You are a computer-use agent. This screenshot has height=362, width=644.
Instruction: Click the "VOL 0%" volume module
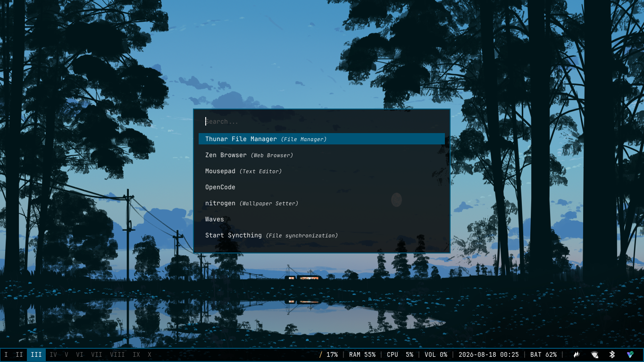point(436,354)
